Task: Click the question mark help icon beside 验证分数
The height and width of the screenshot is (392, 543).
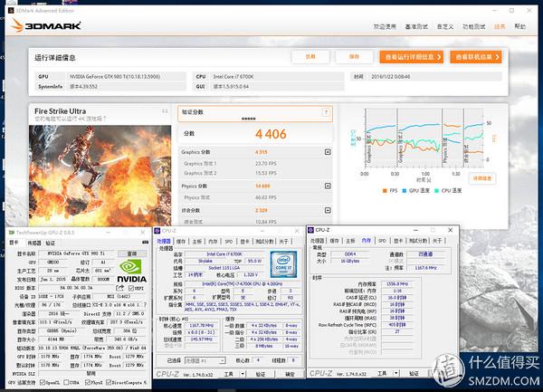Action: (x=326, y=112)
